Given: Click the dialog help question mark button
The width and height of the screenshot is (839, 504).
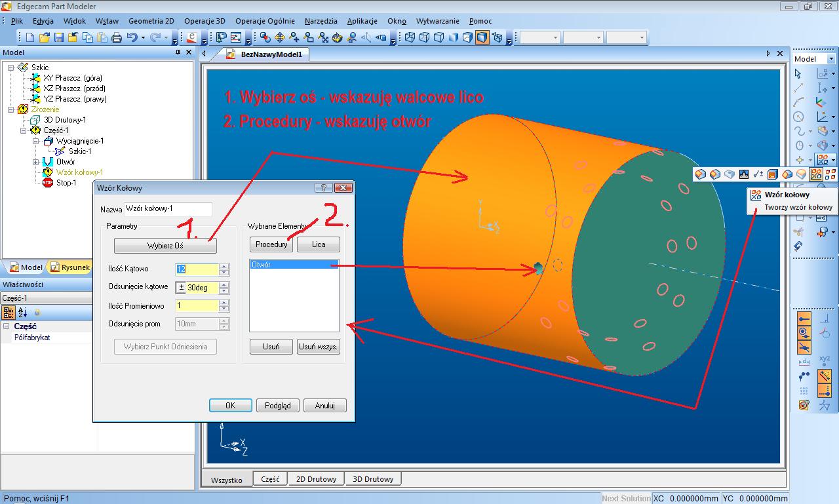Looking at the screenshot, I should 323,187.
